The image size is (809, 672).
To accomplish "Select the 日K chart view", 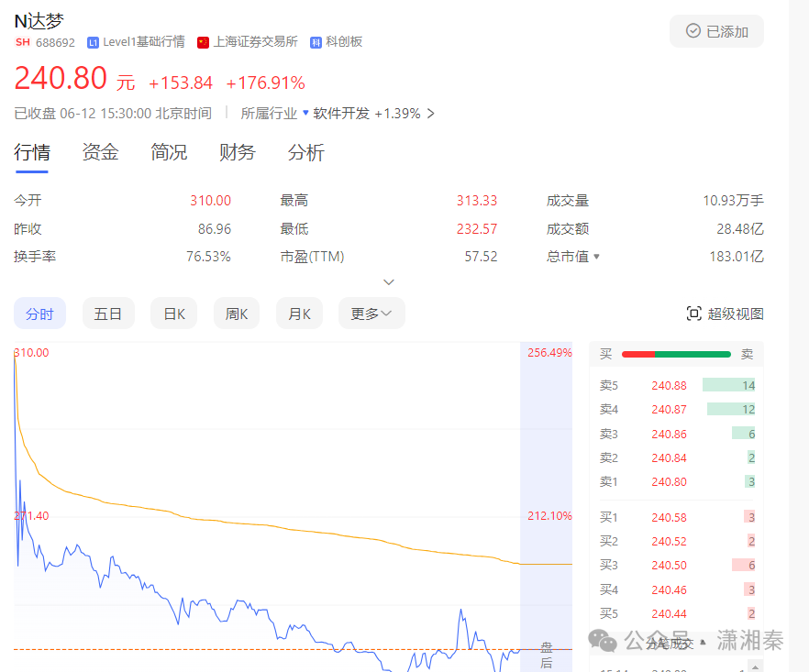I will [x=173, y=313].
